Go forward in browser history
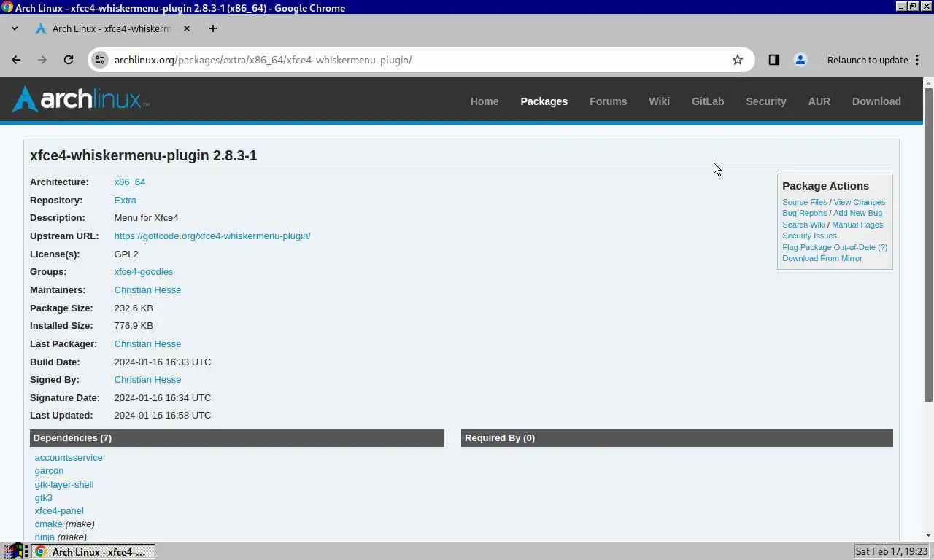Image resolution: width=934 pixels, height=560 pixels. 42,60
